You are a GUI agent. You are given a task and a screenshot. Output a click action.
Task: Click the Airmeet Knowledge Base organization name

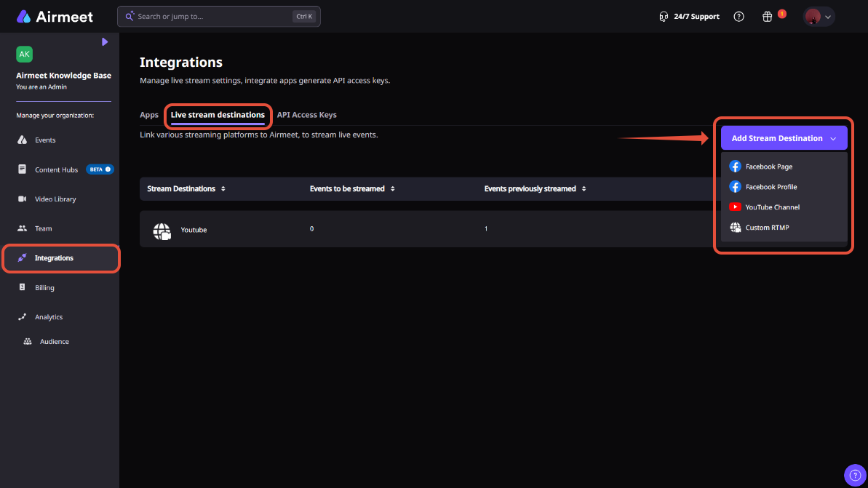point(63,75)
